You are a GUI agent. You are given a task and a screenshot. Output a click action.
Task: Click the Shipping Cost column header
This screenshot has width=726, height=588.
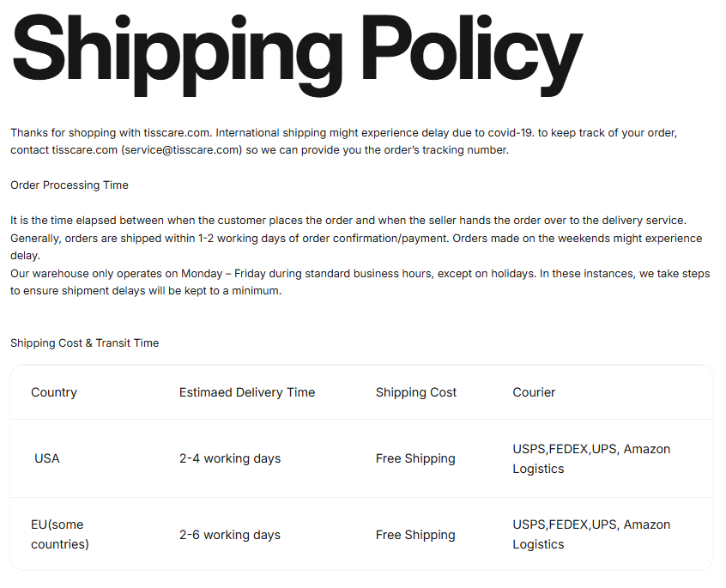[416, 392]
